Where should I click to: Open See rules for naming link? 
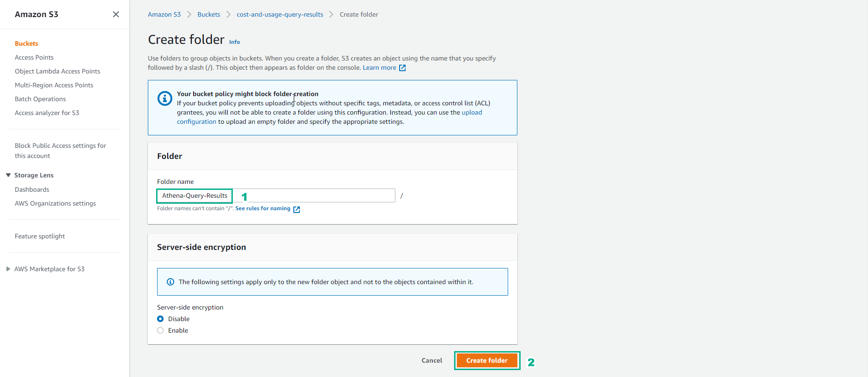pos(263,208)
